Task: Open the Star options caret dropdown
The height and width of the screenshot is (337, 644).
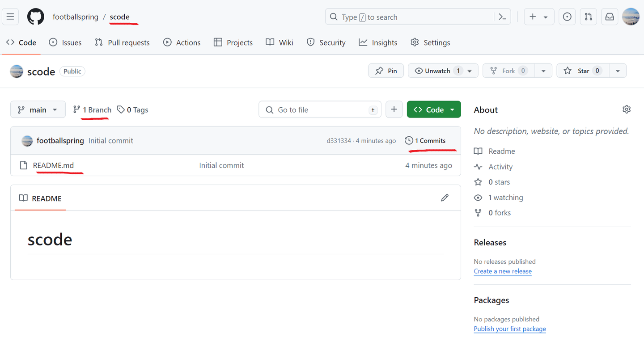Action: (618, 71)
